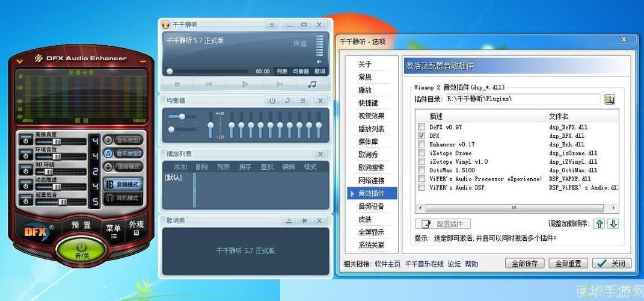Viewport: 644px width, 301px height.
Task: Open 音效插件 options category
Action: [x=372, y=193]
